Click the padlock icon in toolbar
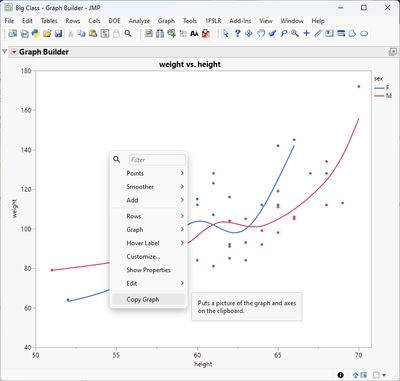The height and width of the screenshot is (381, 400). tap(116, 33)
